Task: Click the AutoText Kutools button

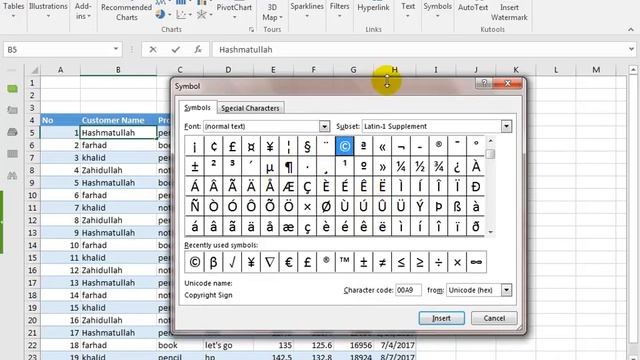Action: [473, 7]
